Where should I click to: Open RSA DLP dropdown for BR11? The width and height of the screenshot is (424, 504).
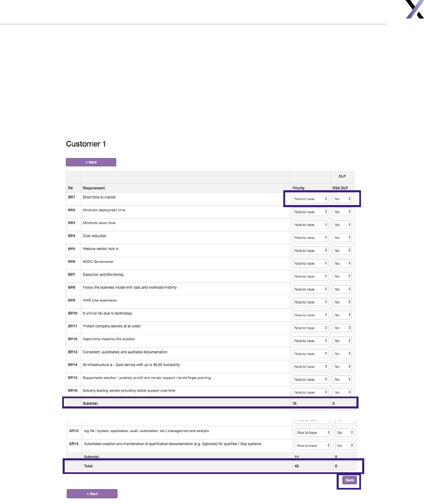tap(342, 328)
